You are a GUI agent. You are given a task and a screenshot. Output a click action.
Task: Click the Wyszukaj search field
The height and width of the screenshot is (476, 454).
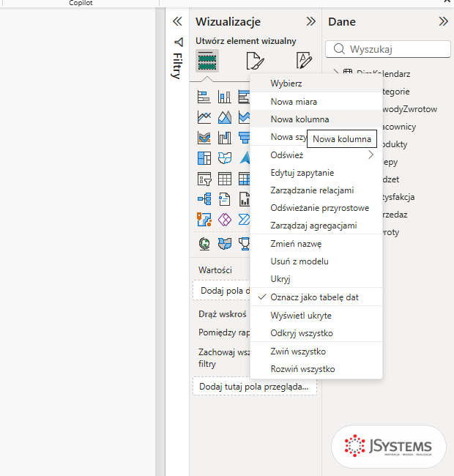(388, 49)
